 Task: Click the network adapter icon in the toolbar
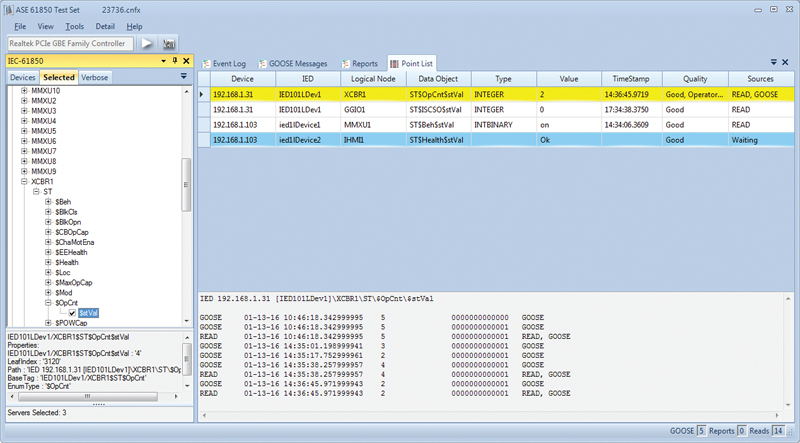coord(169,44)
